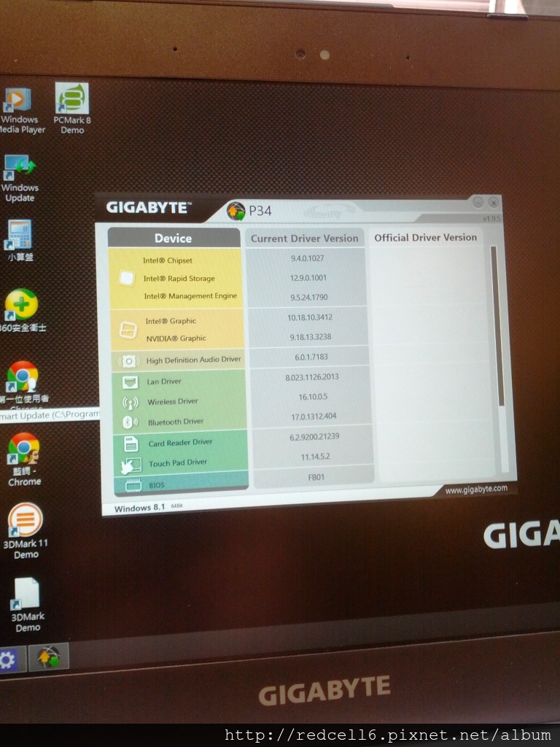
Task: Click card reader version 6.2.9200.21239
Action: tap(315, 437)
